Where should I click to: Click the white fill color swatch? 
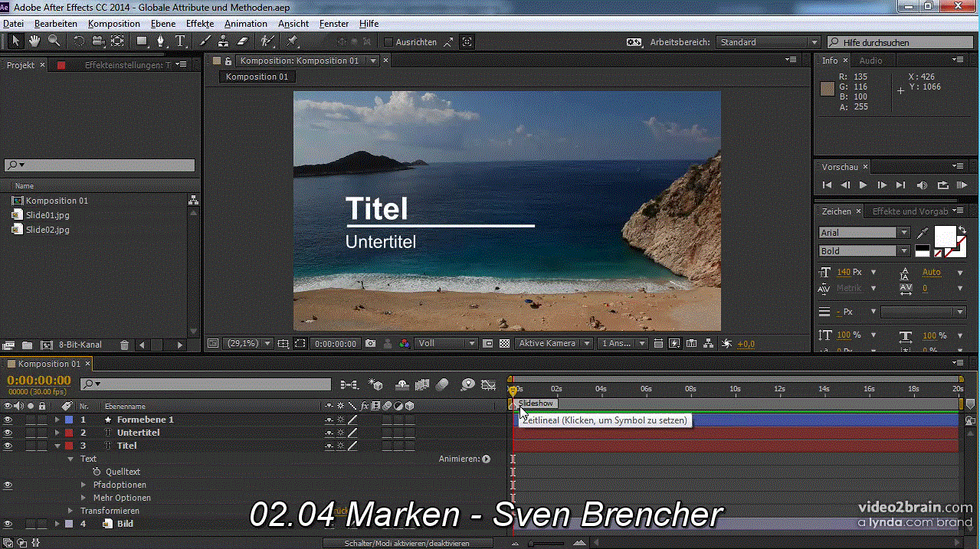(x=945, y=237)
